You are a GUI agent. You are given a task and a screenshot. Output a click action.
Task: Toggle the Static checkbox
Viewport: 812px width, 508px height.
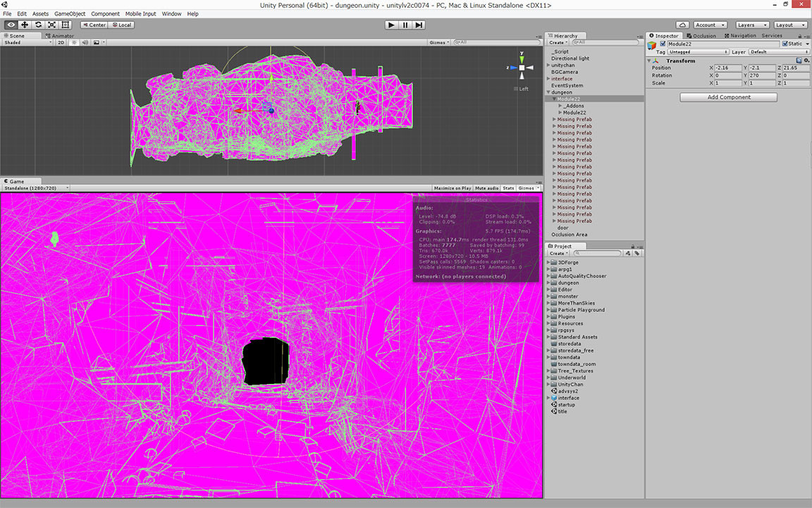click(x=785, y=44)
